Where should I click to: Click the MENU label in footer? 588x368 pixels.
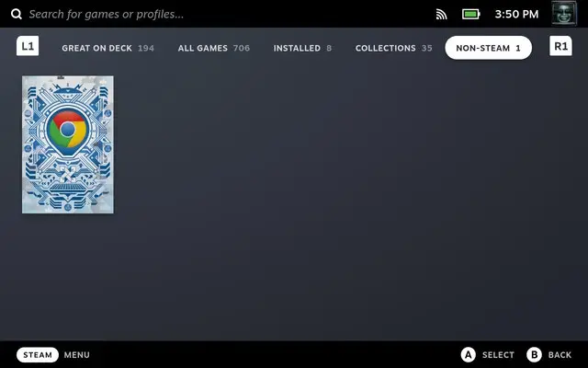pyautogui.click(x=77, y=355)
